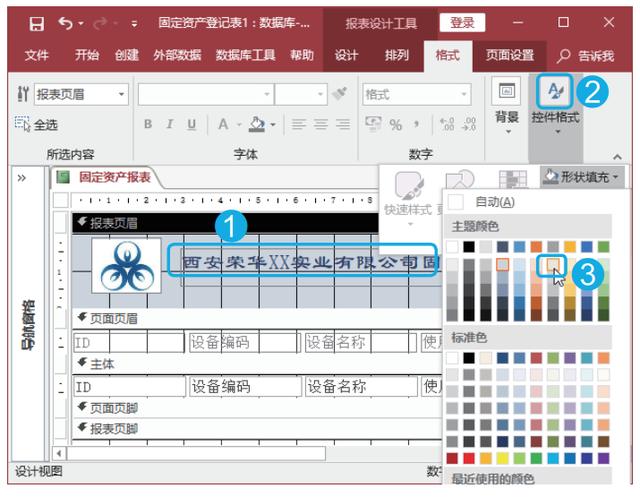This screenshot has width=640, height=497.
Task: Customize the Quick Access Toolbar
Action: coord(134,24)
